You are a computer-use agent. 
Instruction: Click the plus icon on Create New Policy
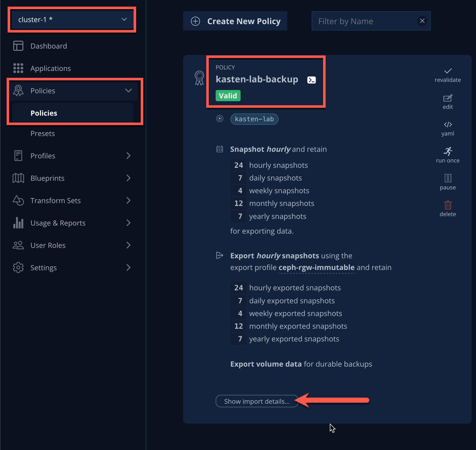click(196, 21)
